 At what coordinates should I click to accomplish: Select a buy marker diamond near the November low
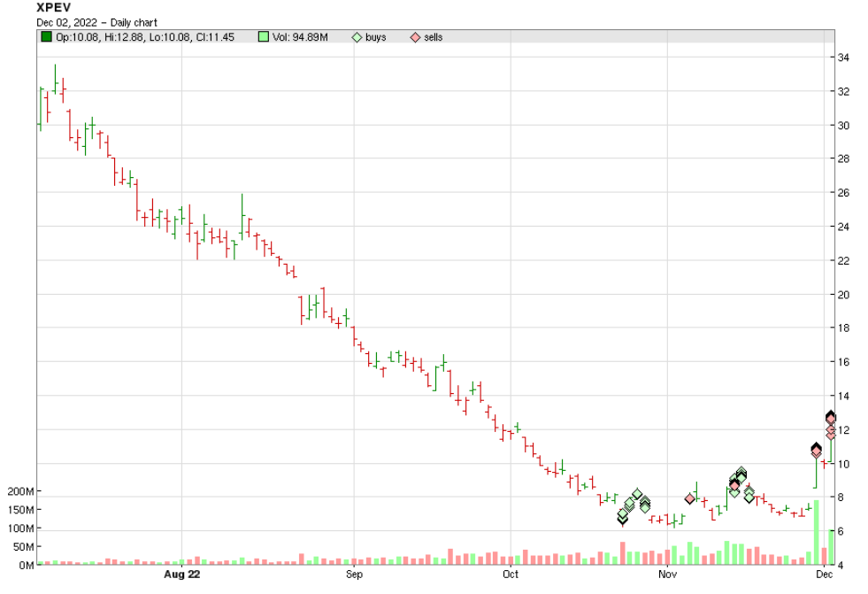[x=623, y=519]
